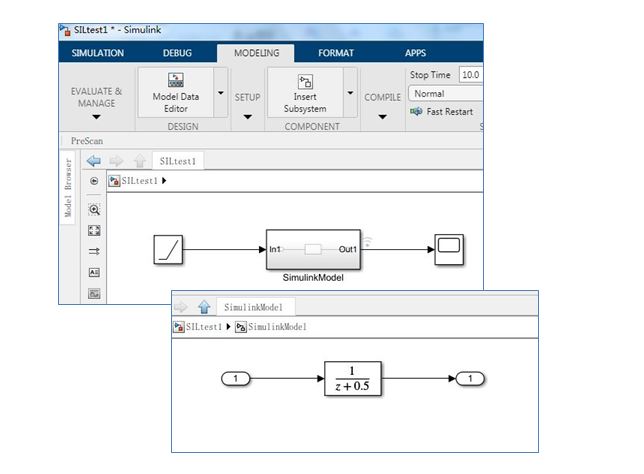
Task: Click the signal logging badge near Out1
Action: [x=367, y=242]
